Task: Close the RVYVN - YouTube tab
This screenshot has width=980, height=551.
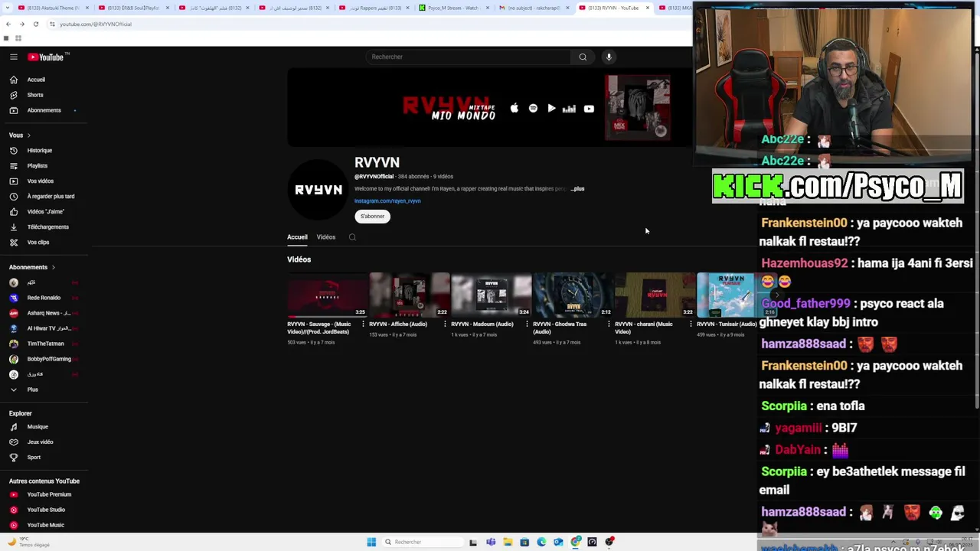Action: [x=648, y=8]
